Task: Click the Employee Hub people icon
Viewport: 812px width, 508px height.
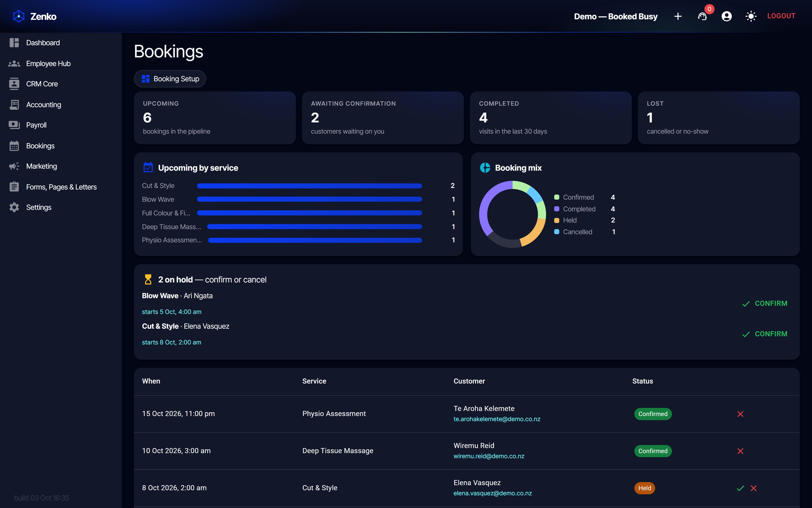Action: 14,63
